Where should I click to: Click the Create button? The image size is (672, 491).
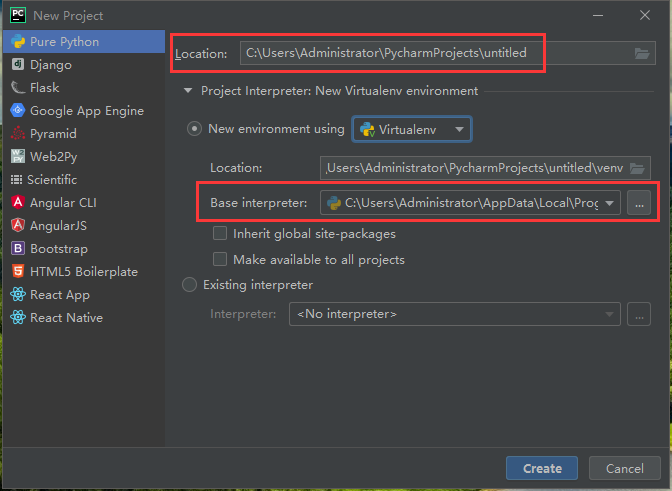coord(542,468)
